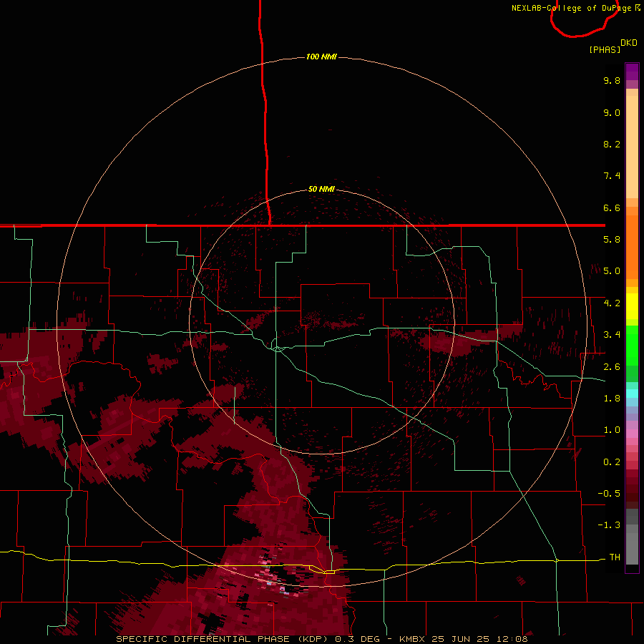This screenshot has width=644, height=644.
Task: Pick the yellow band on the color bar
Action: (x=632, y=306)
